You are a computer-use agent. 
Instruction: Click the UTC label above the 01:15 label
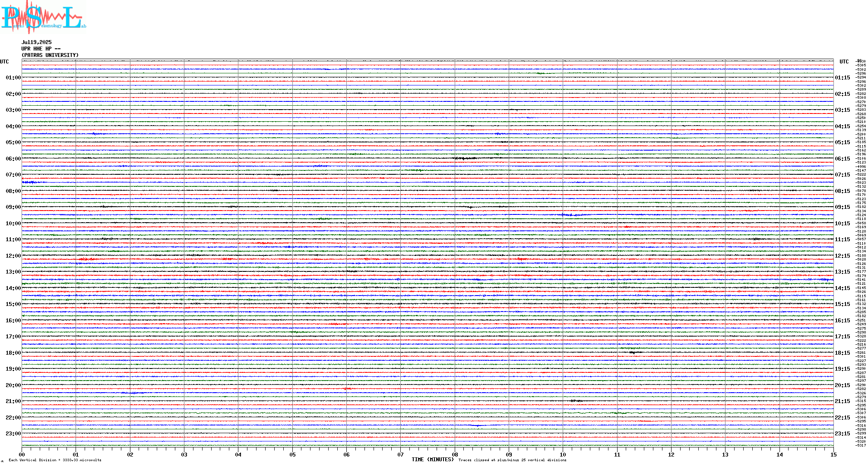844,62
